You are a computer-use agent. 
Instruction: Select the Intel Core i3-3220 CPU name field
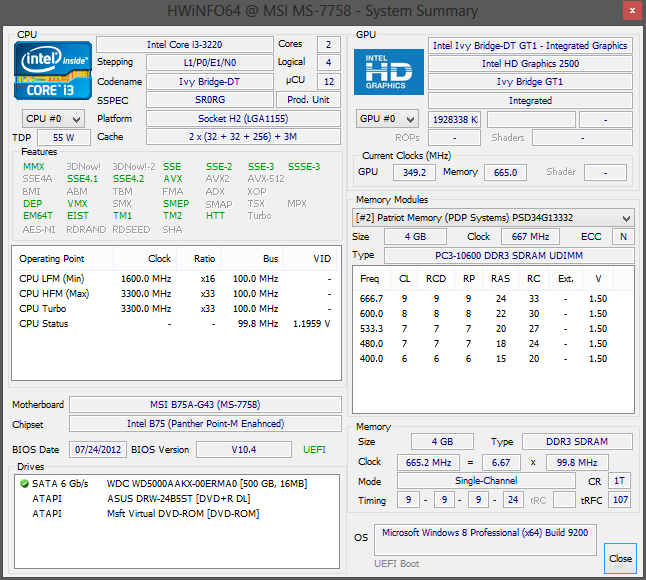185,44
